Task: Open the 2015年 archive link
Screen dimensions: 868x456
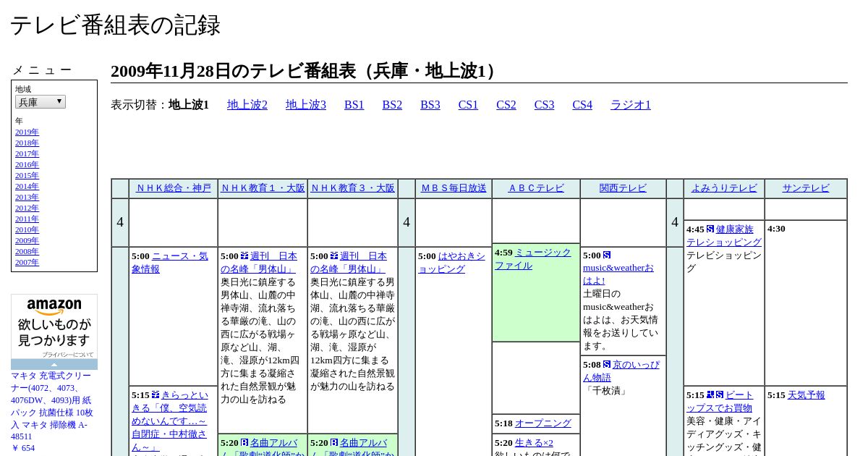Action: [27, 175]
